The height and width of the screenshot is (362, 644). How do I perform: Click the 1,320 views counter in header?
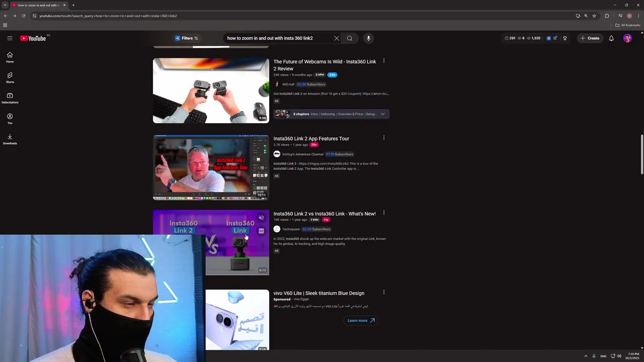[x=534, y=38]
